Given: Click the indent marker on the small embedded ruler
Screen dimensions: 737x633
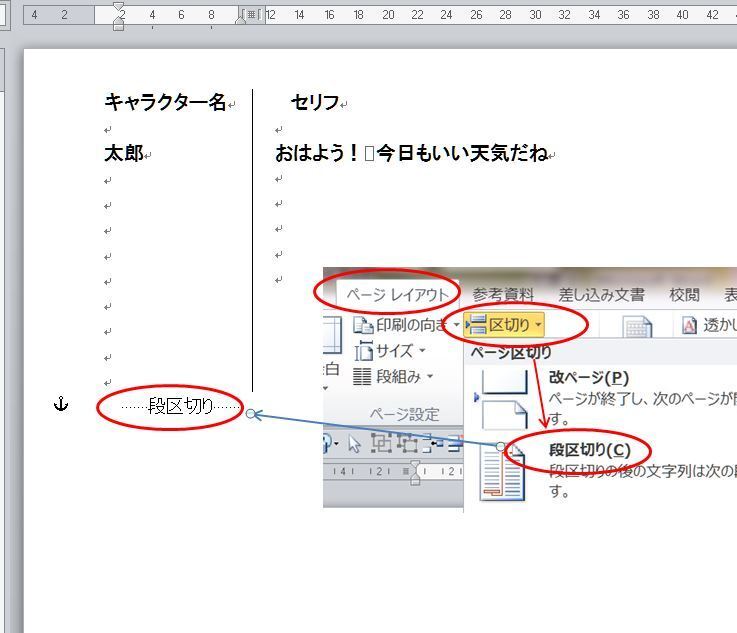Looking at the screenshot, I should 415,472.
